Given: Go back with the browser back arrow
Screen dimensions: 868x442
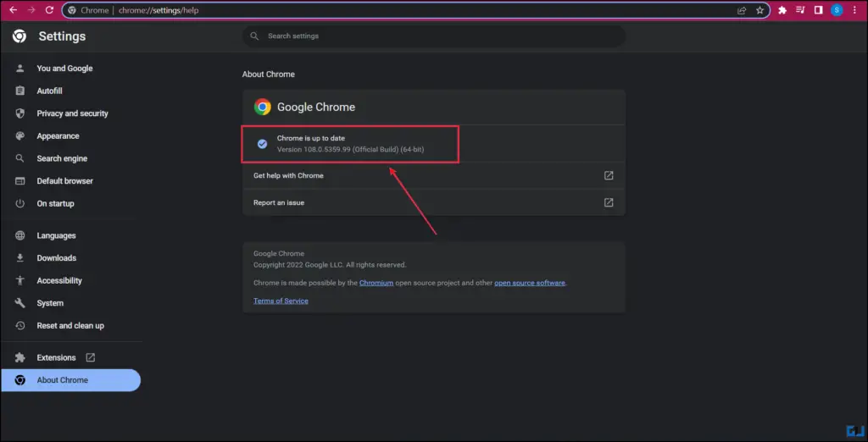Looking at the screenshot, I should pyautogui.click(x=14, y=10).
